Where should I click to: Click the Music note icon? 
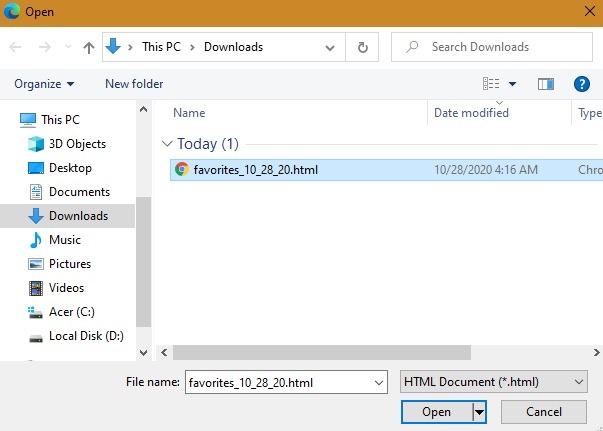point(36,240)
